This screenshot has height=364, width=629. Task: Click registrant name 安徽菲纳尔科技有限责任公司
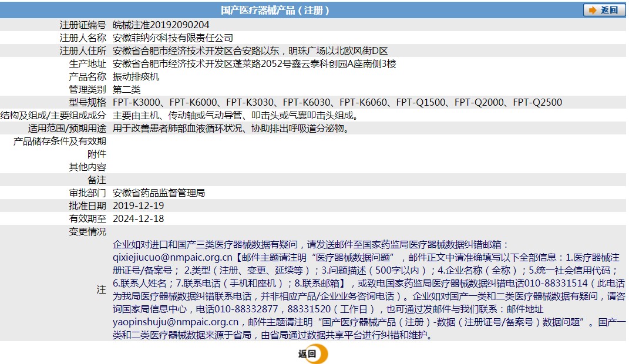click(173, 38)
